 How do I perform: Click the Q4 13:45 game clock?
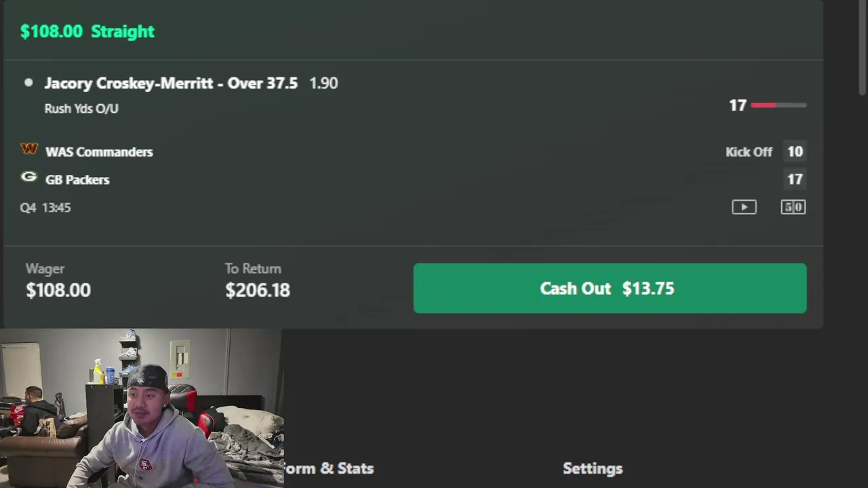pyautogui.click(x=45, y=207)
